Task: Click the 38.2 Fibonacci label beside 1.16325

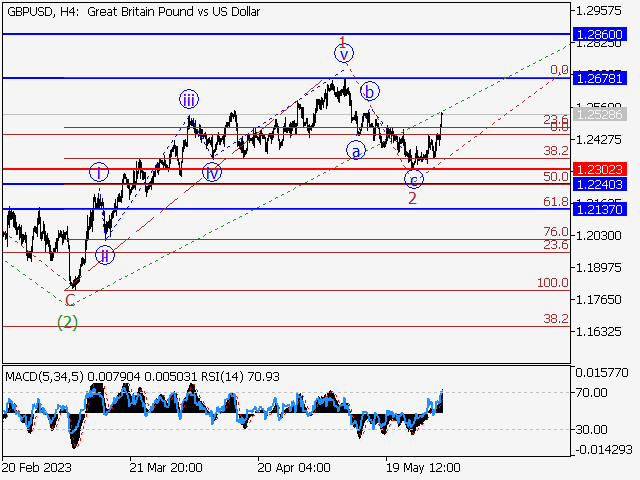Action: [556, 318]
